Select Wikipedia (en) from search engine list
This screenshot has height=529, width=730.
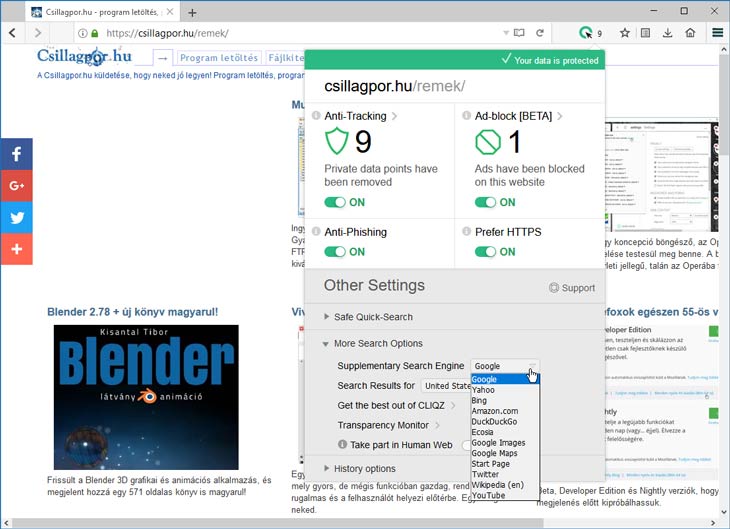505,485
